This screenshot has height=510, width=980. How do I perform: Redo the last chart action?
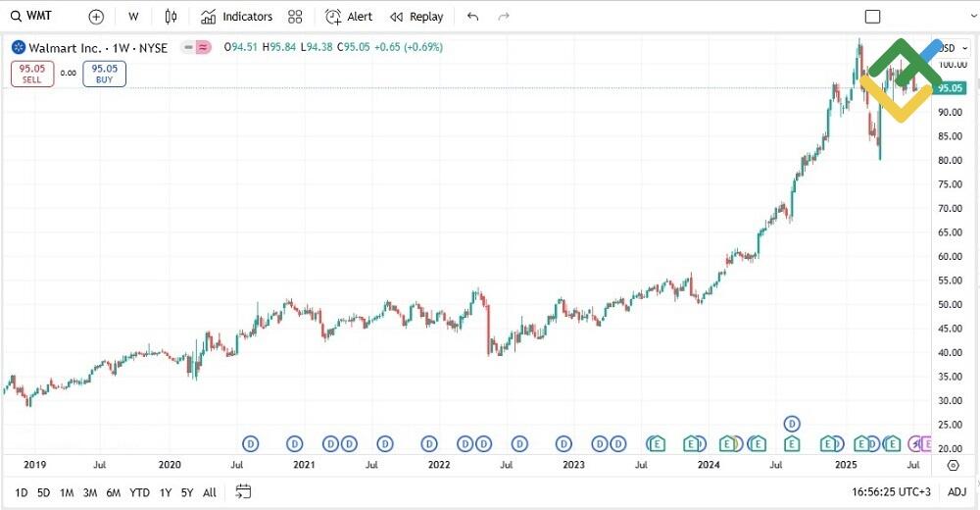504,17
